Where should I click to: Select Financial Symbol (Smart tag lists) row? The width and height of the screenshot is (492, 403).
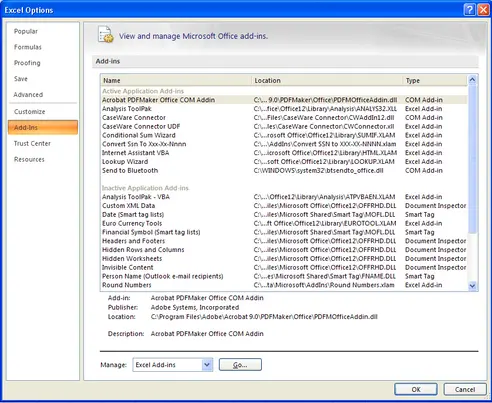click(284, 232)
